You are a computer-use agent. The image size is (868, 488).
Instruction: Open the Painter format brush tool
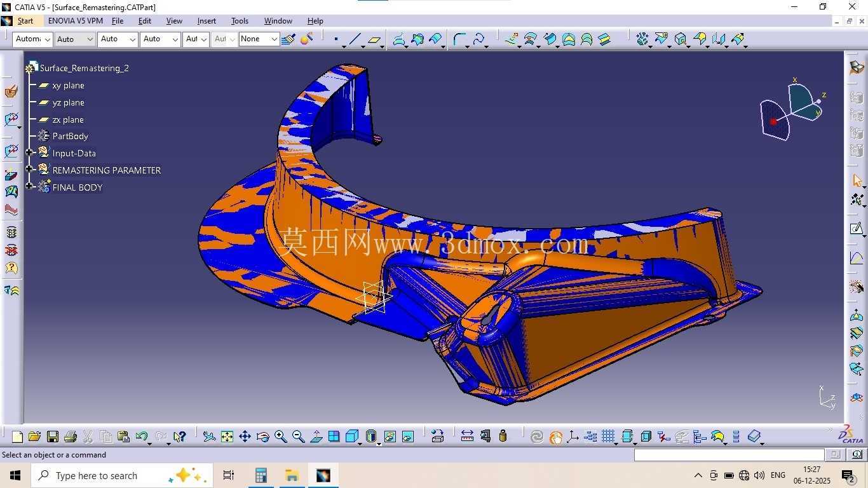(288, 39)
